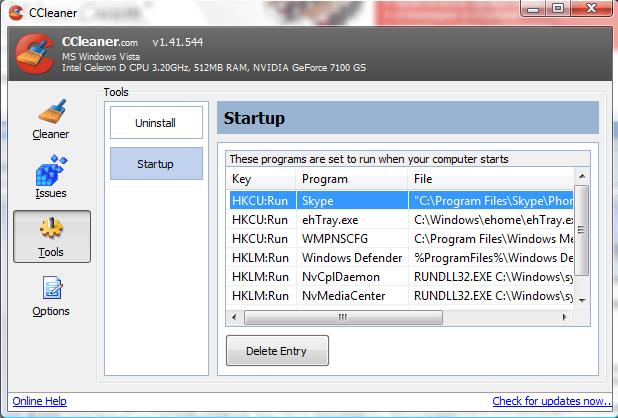Click the HKLM:Run key for NvMediaCenter

pyautogui.click(x=260, y=295)
